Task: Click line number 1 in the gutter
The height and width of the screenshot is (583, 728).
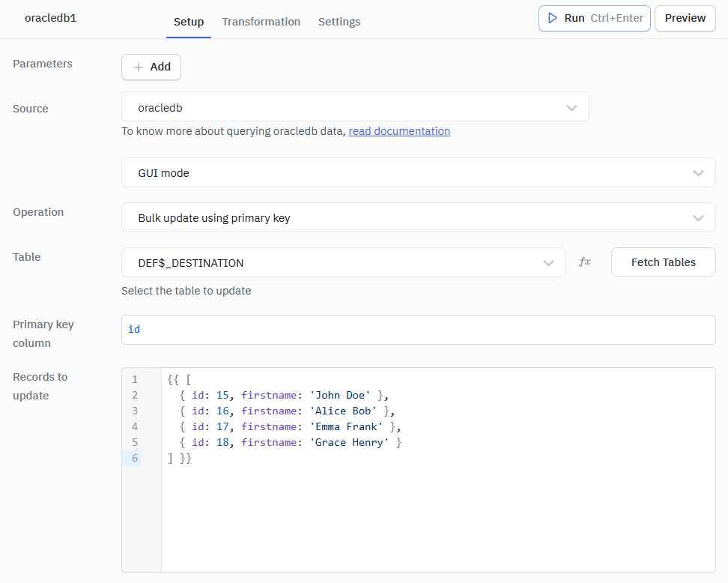Action: click(x=135, y=379)
